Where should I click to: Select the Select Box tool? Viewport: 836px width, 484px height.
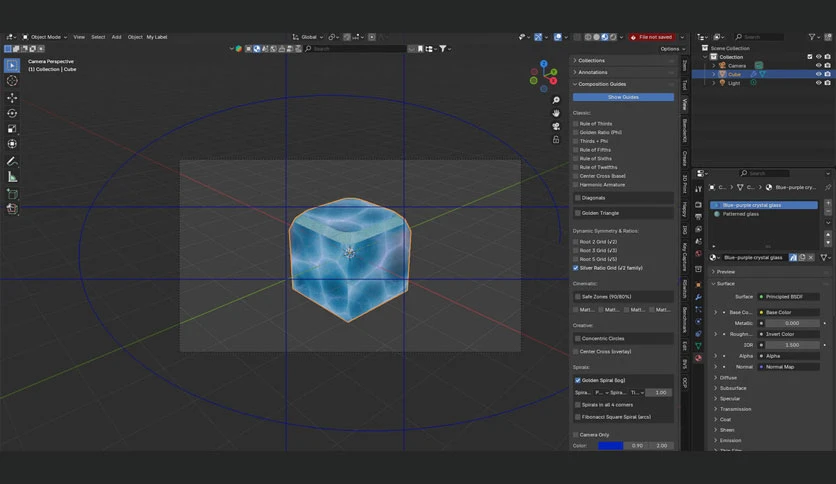[12, 65]
